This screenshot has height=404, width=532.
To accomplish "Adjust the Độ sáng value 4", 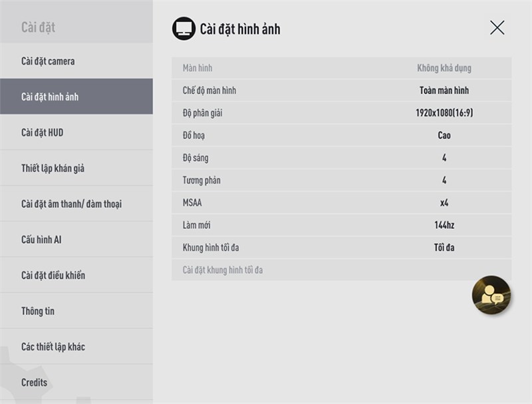I will (444, 158).
